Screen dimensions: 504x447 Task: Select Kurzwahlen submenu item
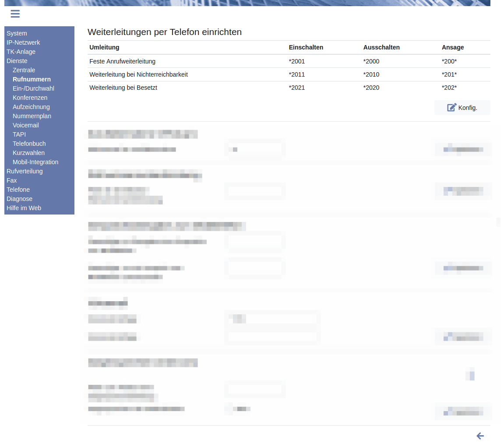(x=28, y=153)
